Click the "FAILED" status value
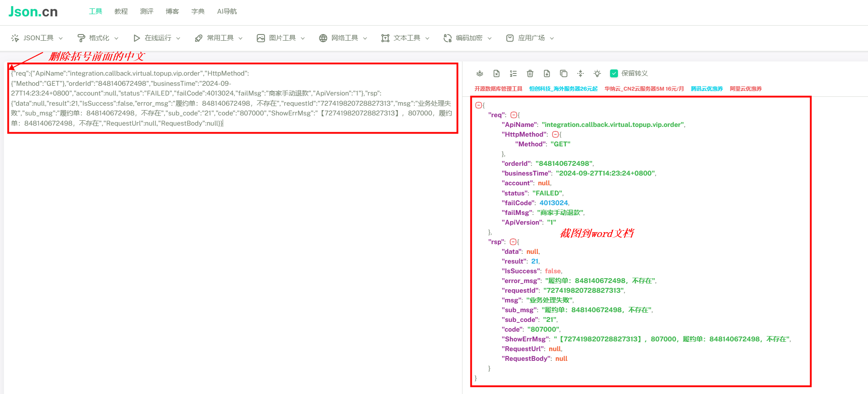 coord(547,193)
